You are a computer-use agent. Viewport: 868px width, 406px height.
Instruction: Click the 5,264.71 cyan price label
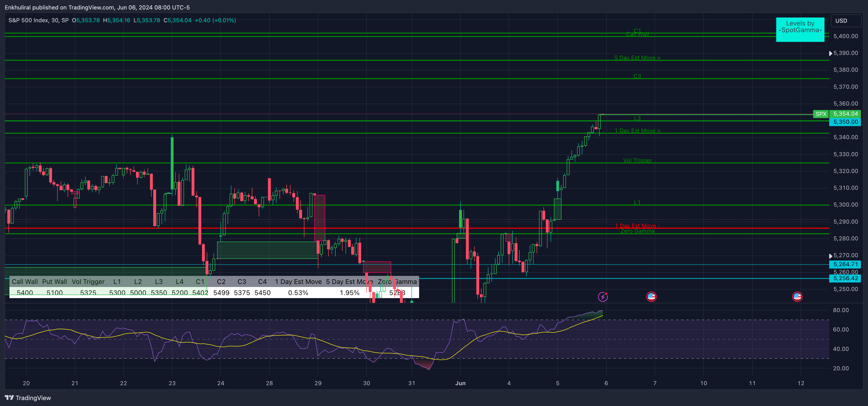(845, 264)
